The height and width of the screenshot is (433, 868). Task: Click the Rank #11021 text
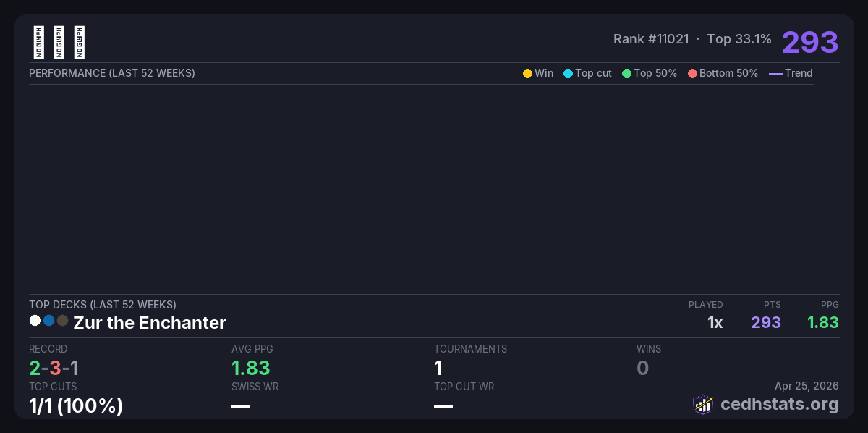[x=651, y=39]
